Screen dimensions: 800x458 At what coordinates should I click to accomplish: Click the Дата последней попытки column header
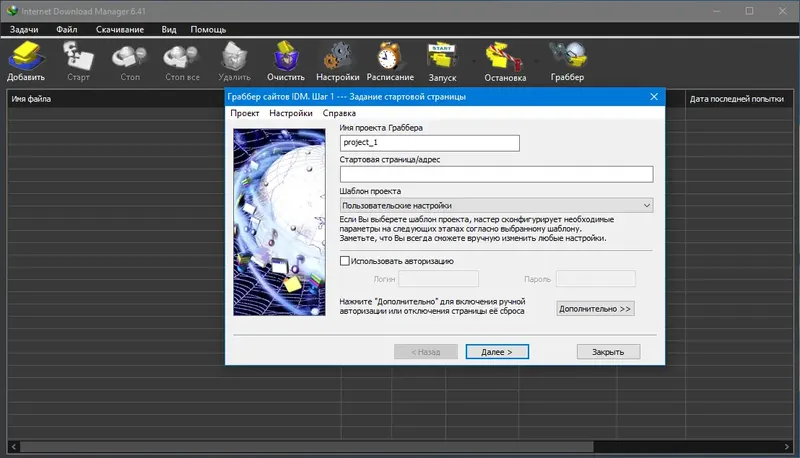point(737,99)
